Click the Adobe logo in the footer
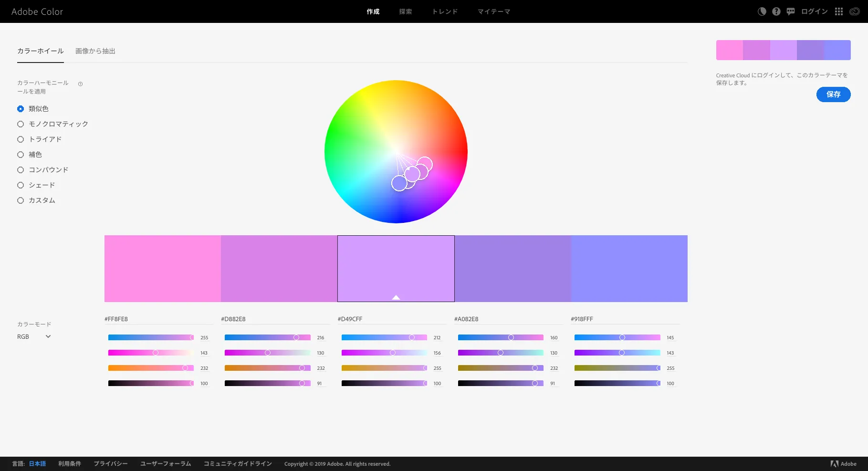The width and height of the screenshot is (868, 471). pos(843,464)
